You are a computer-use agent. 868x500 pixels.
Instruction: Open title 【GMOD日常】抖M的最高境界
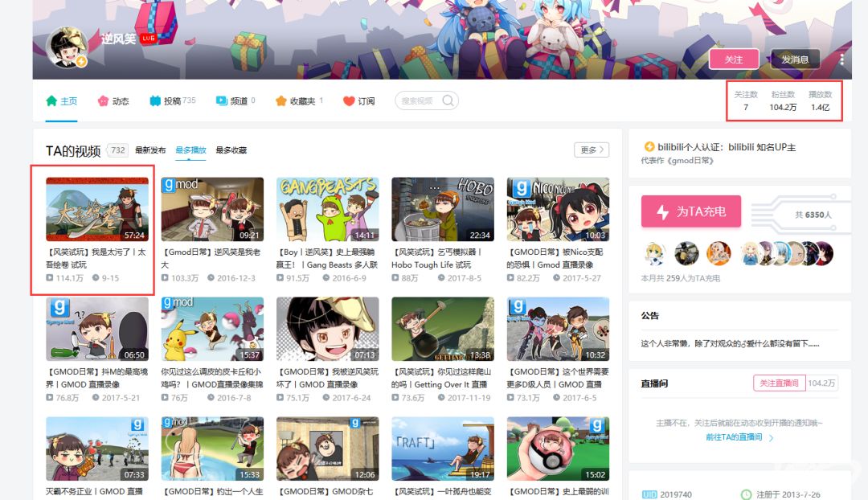pos(97,378)
